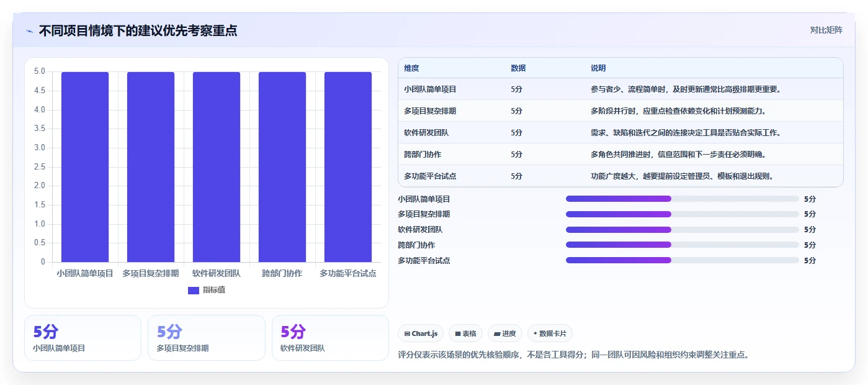The height and width of the screenshot is (385, 868).
Task: Click description 多阶段并行时 in the table
Action: [678, 111]
